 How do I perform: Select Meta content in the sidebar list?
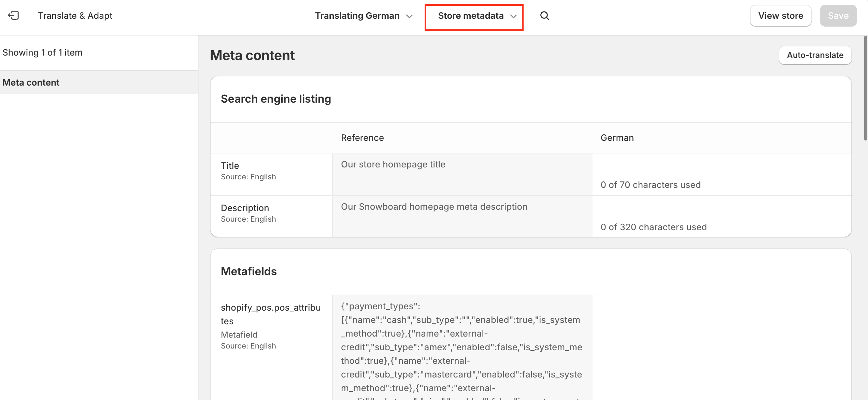point(99,83)
